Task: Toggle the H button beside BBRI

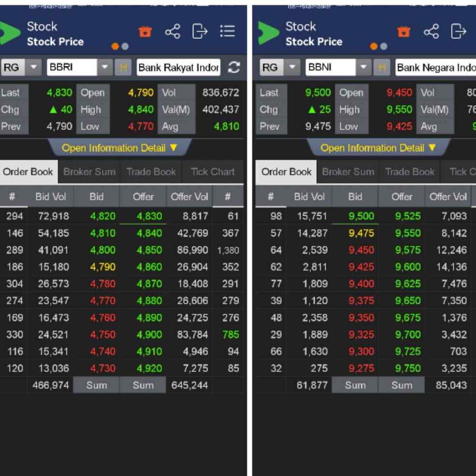Action: (x=123, y=67)
